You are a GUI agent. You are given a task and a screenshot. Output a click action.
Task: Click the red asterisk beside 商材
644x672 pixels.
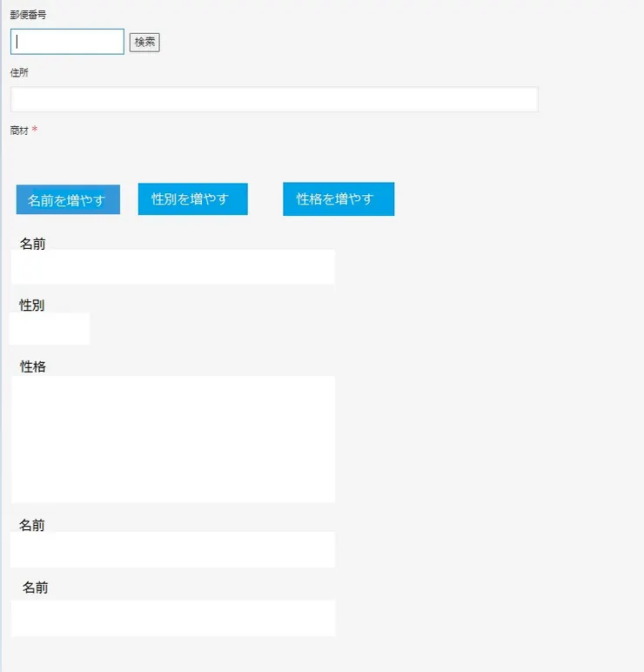[35, 130]
